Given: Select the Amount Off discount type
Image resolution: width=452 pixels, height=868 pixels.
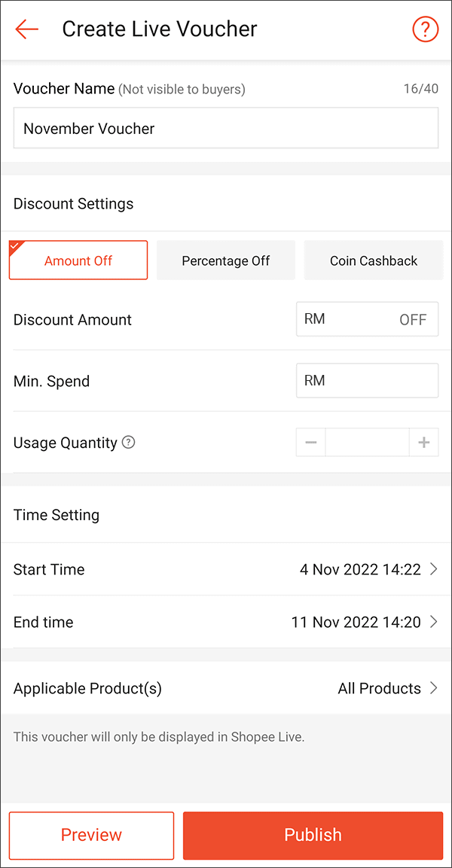Looking at the screenshot, I should coord(78,260).
